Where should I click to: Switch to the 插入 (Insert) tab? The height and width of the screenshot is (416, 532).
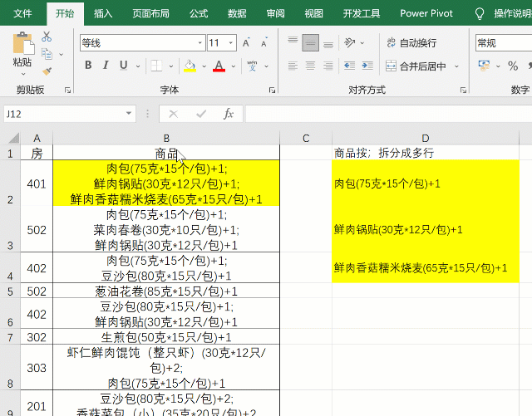click(103, 13)
